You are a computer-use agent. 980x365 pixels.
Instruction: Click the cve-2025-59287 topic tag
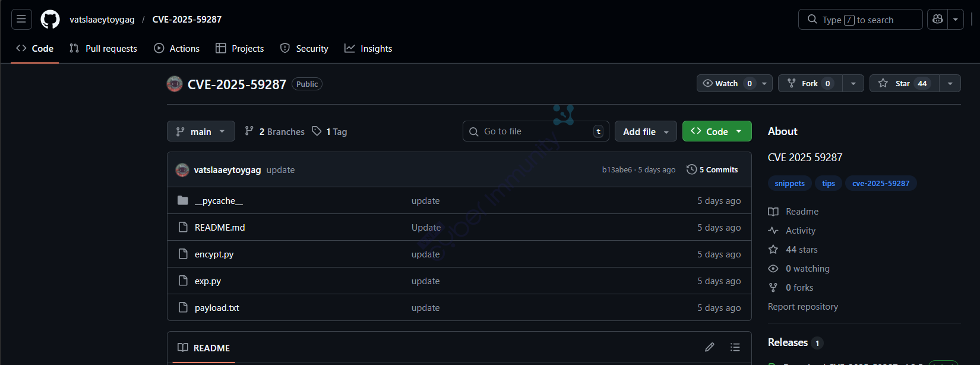[880, 184]
